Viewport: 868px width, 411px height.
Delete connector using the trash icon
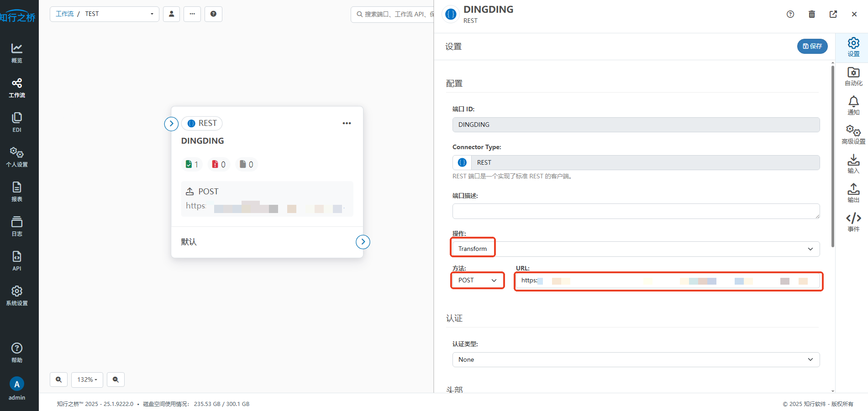811,14
